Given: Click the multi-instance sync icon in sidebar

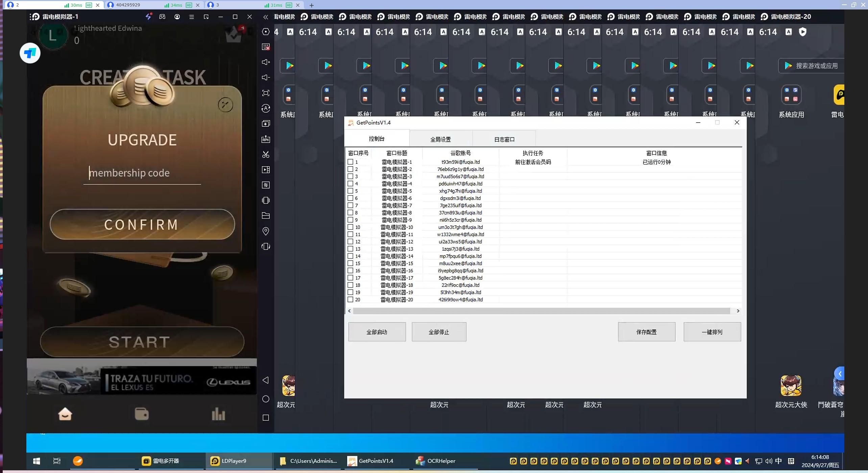Looking at the screenshot, I should pos(266,185).
